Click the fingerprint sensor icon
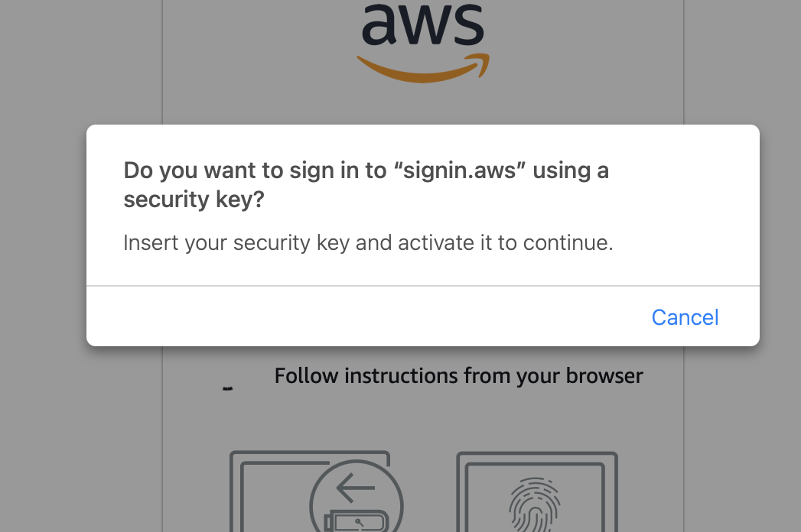This screenshot has height=532, width=801. (x=536, y=504)
